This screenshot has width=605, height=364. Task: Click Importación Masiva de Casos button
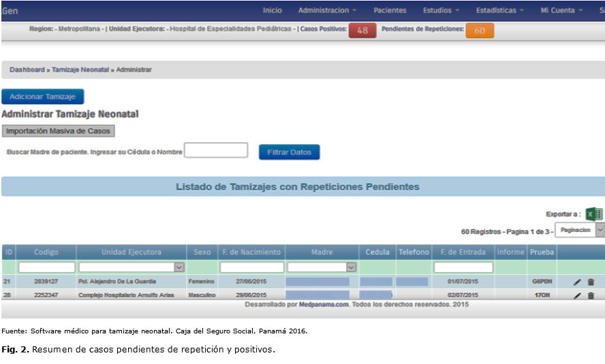(59, 131)
